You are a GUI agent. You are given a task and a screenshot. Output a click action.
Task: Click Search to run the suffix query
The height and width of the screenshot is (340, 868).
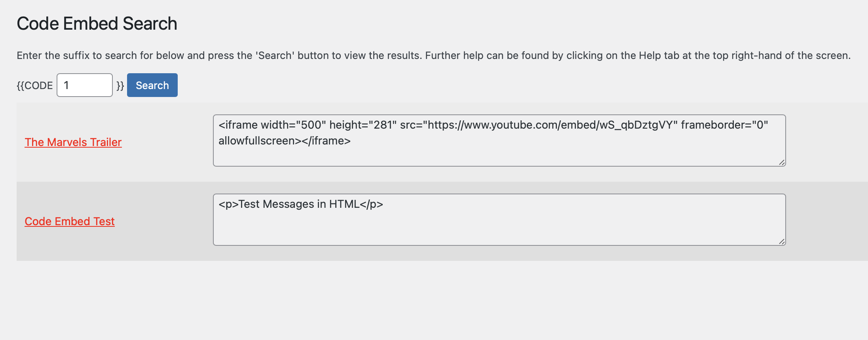152,85
